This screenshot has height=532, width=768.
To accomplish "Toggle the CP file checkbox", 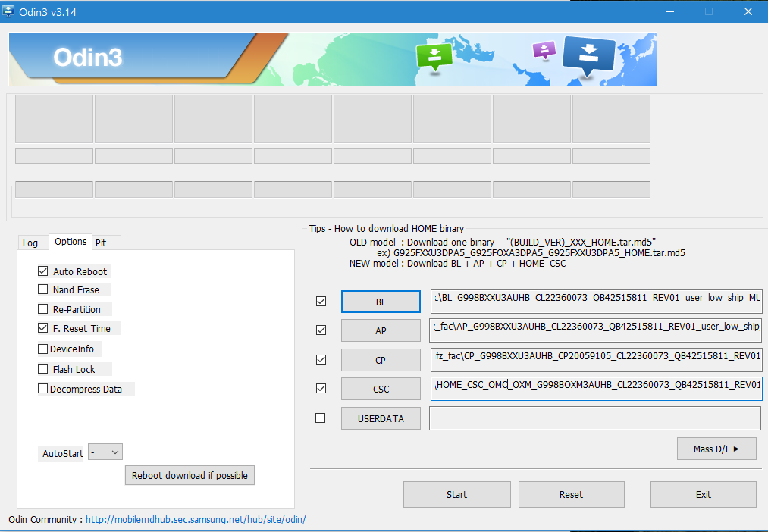I will (321, 360).
